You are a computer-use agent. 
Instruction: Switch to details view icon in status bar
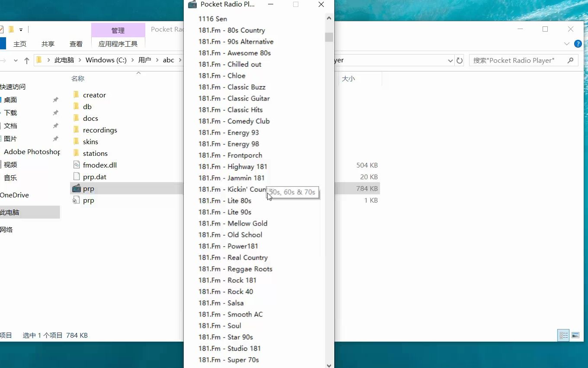[x=563, y=335]
